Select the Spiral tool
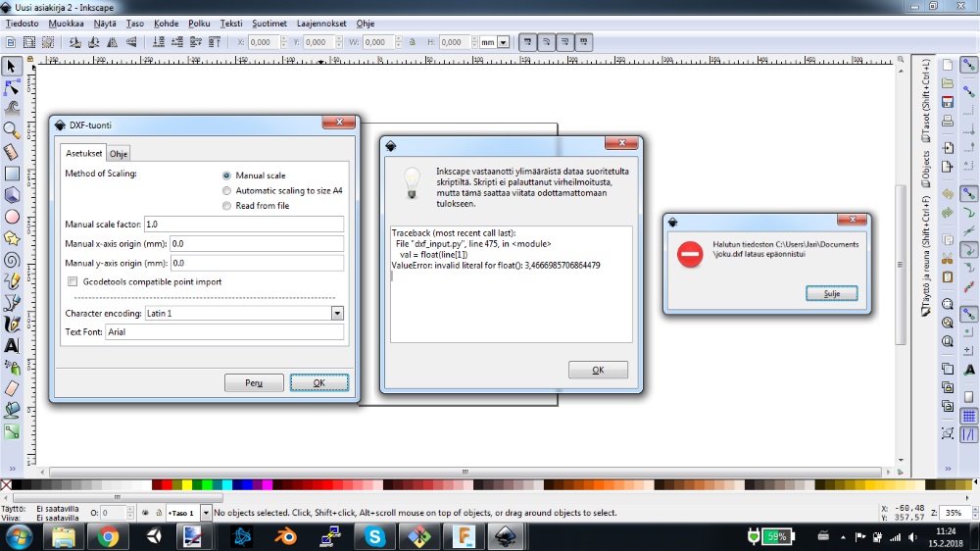 [11, 260]
